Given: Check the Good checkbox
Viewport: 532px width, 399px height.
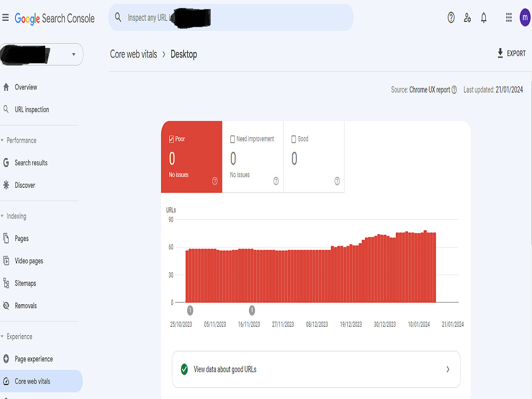Looking at the screenshot, I should pyautogui.click(x=294, y=139).
